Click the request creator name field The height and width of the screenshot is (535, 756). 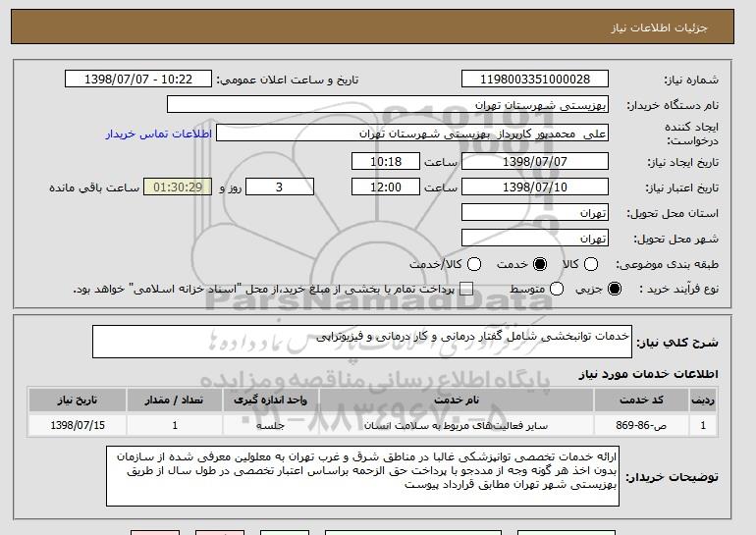tap(412, 134)
